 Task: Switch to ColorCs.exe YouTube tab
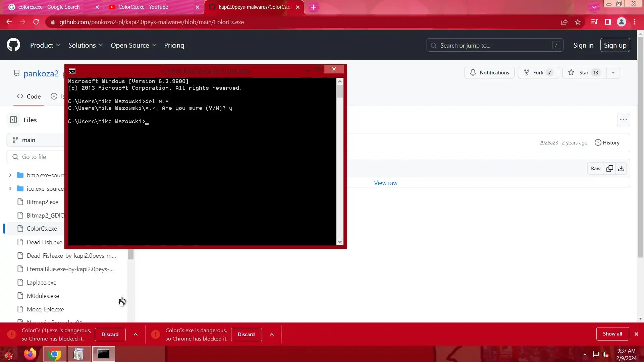click(x=153, y=7)
